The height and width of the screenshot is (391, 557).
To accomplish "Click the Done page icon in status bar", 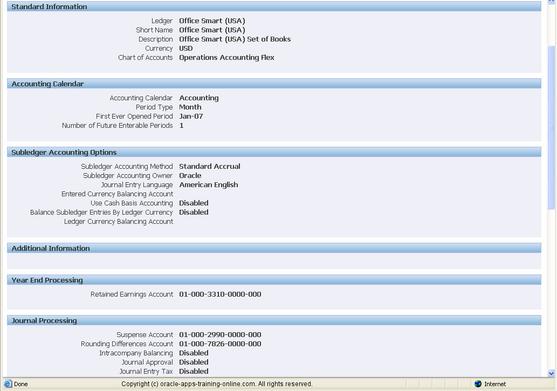I will [8, 384].
